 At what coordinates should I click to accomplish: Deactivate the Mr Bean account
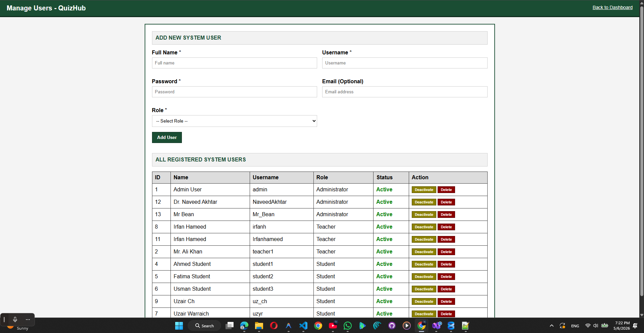[x=424, y=215]
